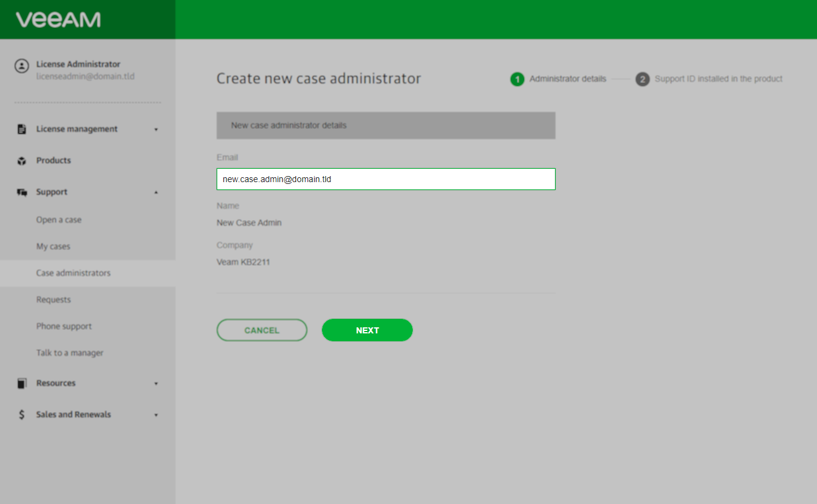This screenshot has height=504, width=817.
Task: Go to Phone support
Action: pyautogui.click(x=64, y=326)
